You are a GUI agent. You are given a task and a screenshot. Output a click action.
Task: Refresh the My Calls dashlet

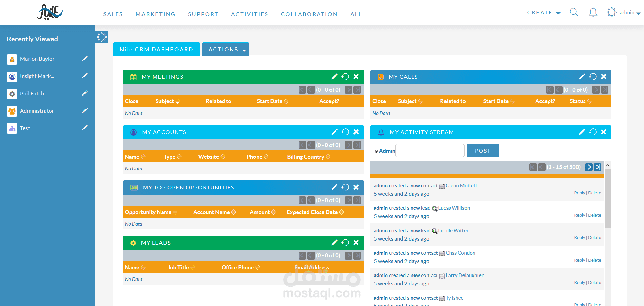click(593, 76)
